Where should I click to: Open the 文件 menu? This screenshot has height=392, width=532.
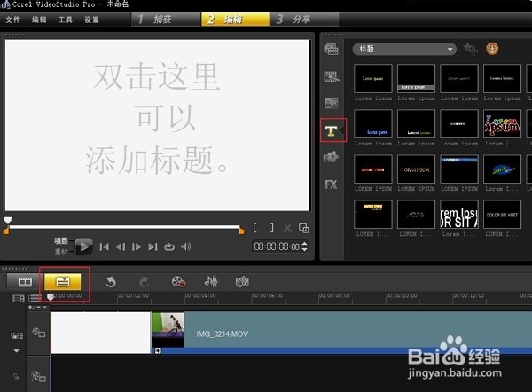[x=13, y=20]
